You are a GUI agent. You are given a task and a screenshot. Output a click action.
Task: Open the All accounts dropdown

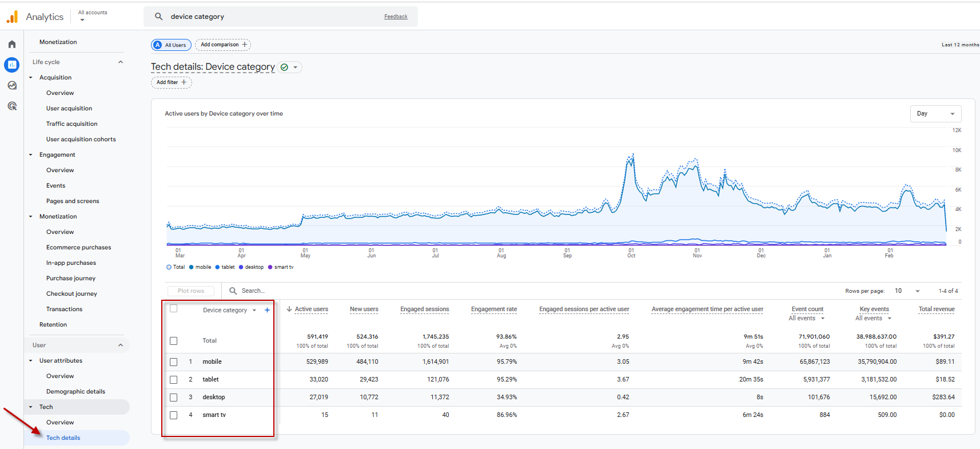pos(93,16)
